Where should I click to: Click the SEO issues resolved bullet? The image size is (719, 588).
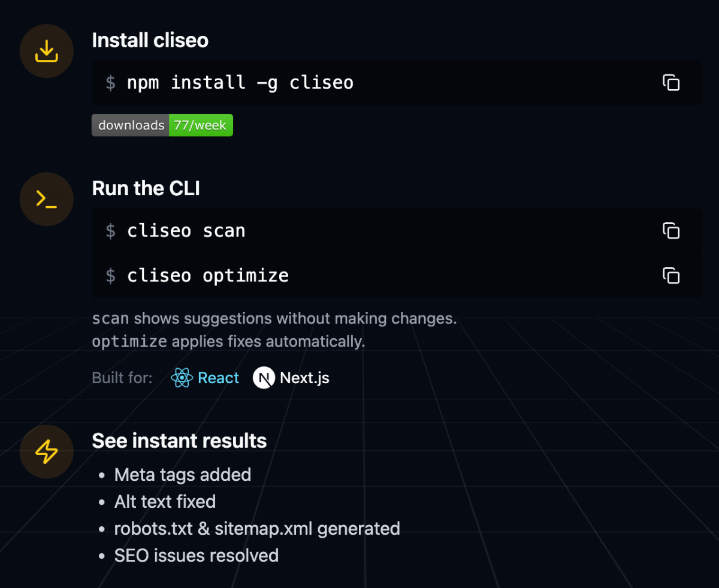click(196, 556)
